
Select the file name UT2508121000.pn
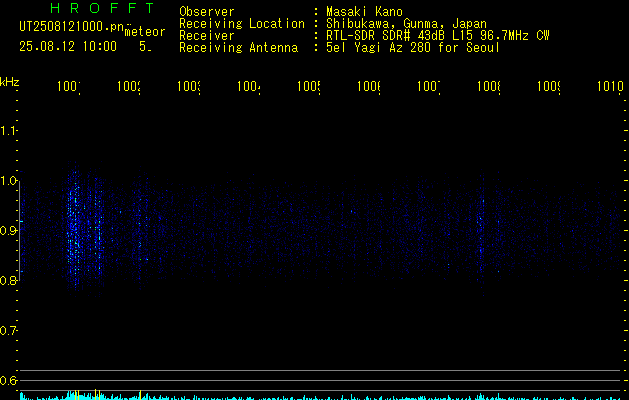pyautogui.click(x=71, y=27)
